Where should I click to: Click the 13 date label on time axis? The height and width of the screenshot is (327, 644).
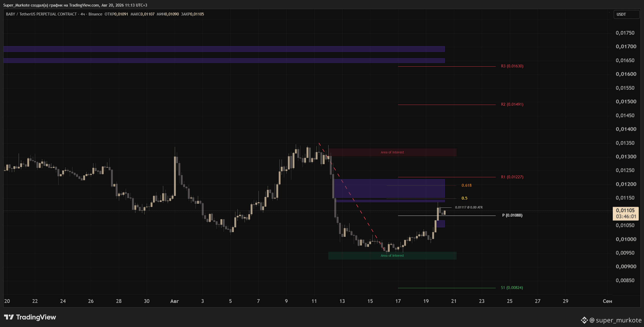point(342,301)
